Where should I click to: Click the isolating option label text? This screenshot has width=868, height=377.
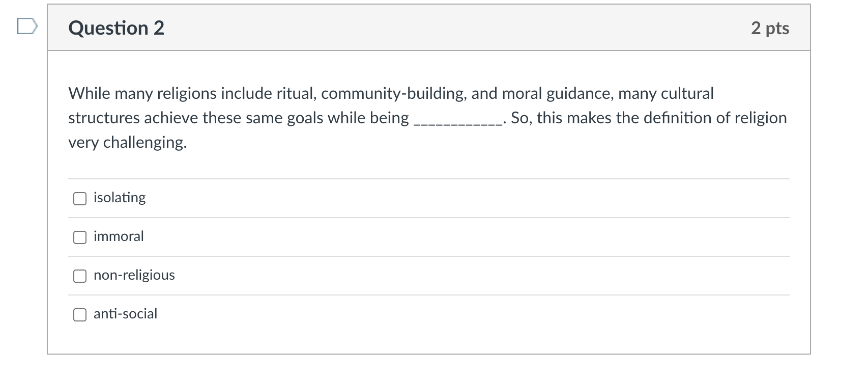point(119,198)
